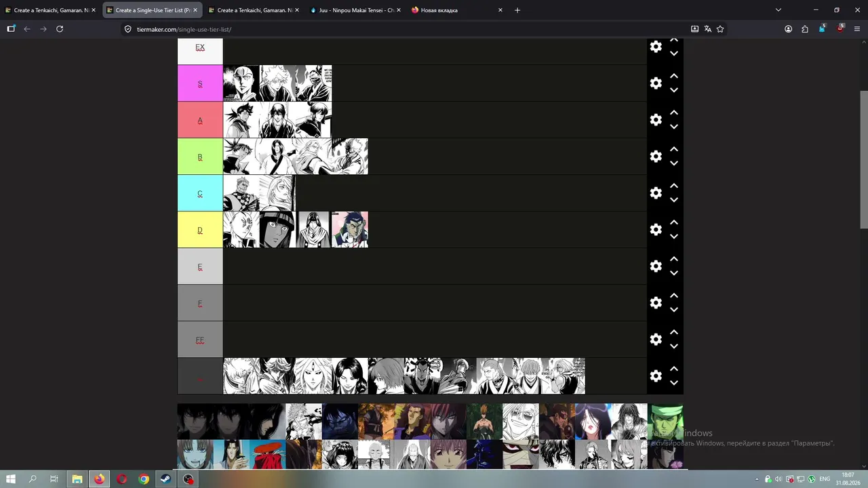Move the E tier row down
Image resolution: width=868 pixels, height=488 pixels.
674,273
